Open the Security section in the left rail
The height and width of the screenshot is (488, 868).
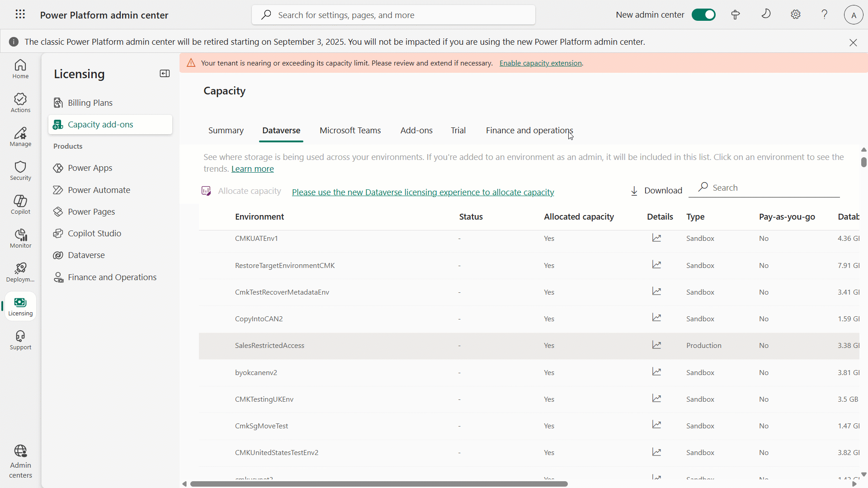coord(20,171)
